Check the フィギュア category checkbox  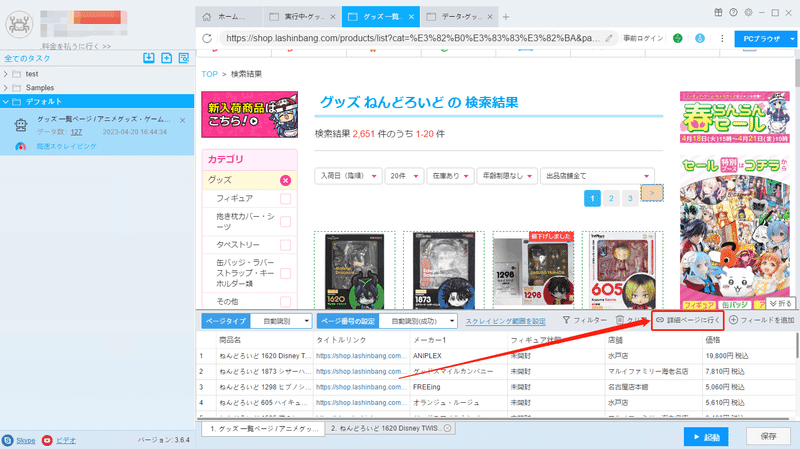(285, 198)
